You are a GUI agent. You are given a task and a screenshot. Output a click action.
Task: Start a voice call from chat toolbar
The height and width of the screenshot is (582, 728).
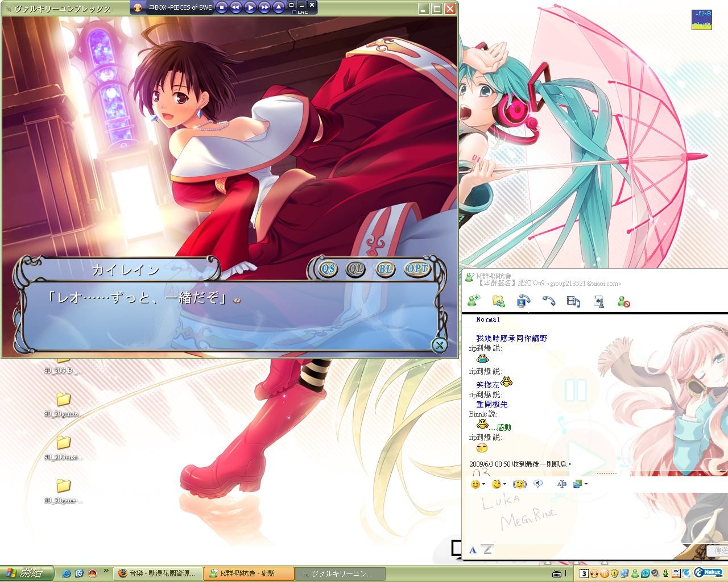pos(548,301)
